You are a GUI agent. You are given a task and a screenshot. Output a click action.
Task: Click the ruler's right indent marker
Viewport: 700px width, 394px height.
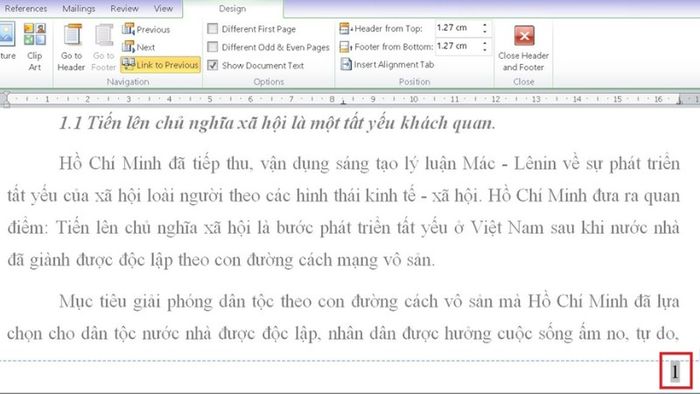click(679, 100)
